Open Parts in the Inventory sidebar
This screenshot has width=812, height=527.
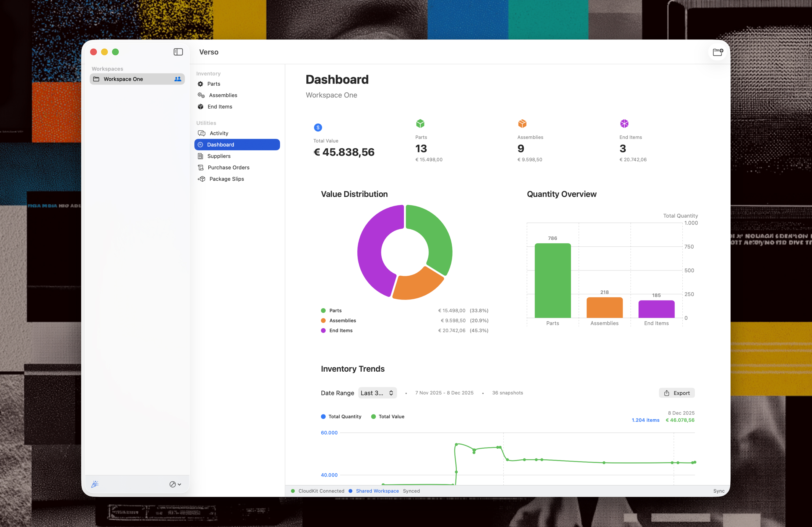213,84
